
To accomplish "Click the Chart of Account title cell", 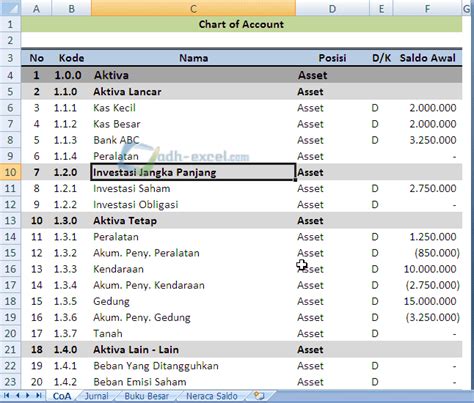I will click(242, 24).
